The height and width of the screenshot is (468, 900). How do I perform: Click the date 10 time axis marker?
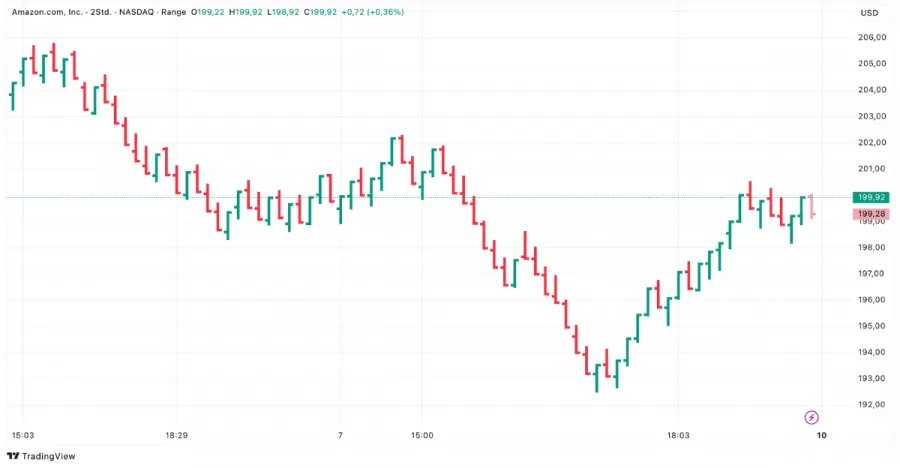pyautogui.click(x=821, y=435)
